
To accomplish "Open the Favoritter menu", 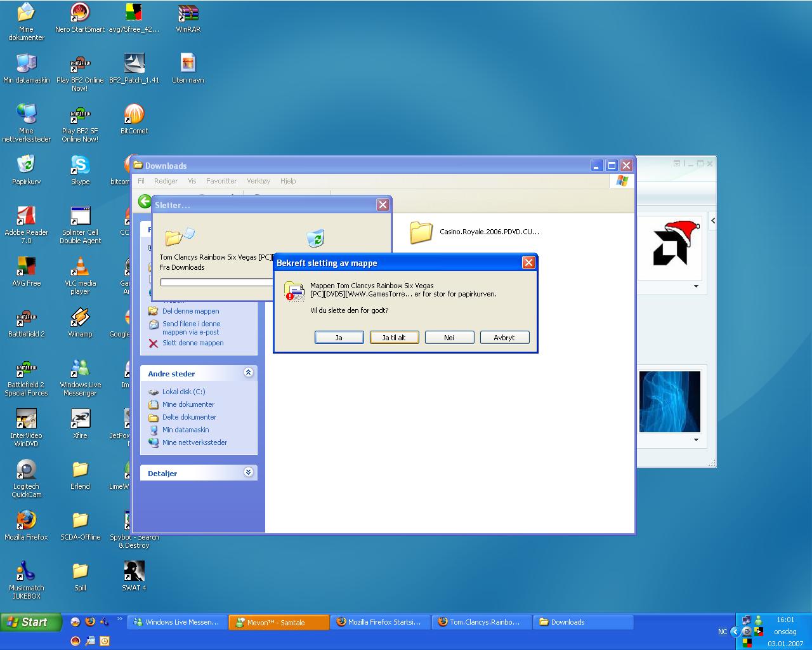I will point(221,181).
